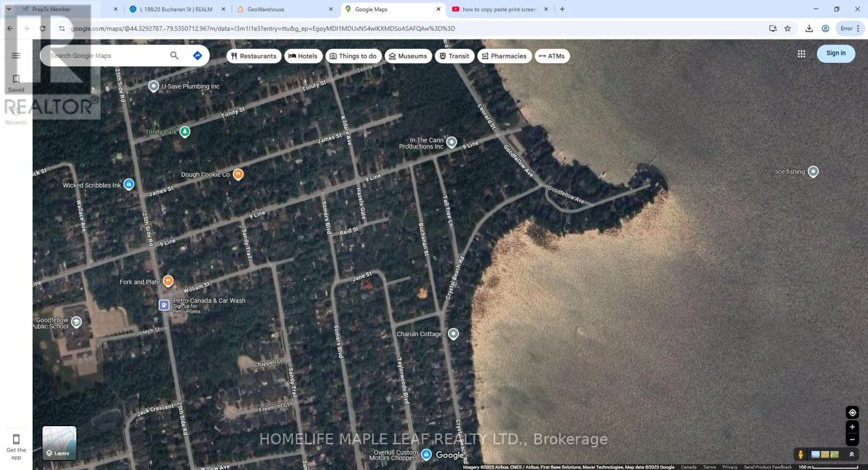
Task: Expand the imagery options chevron
Action: (x=852, y=454)
